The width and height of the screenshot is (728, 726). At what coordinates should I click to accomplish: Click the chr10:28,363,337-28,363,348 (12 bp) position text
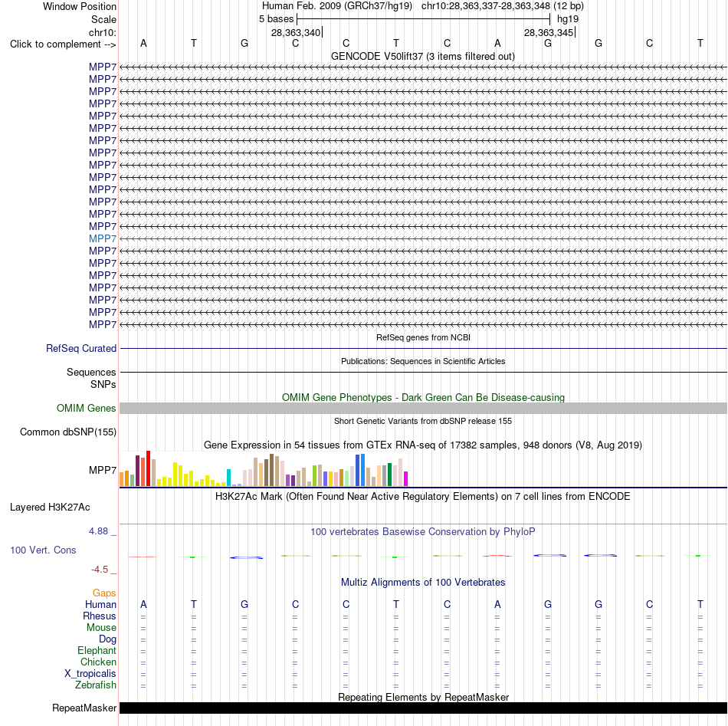click(503, 6)
